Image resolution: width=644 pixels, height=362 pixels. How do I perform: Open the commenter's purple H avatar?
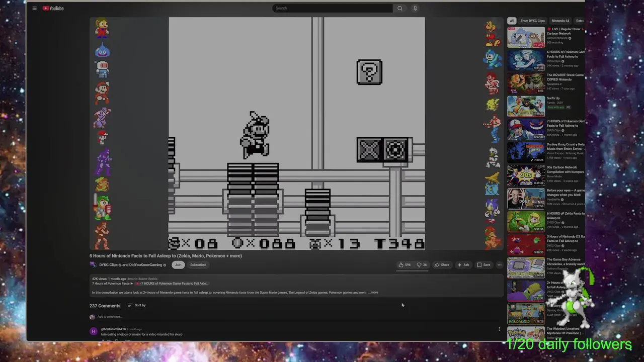click(x=93, y=331)
